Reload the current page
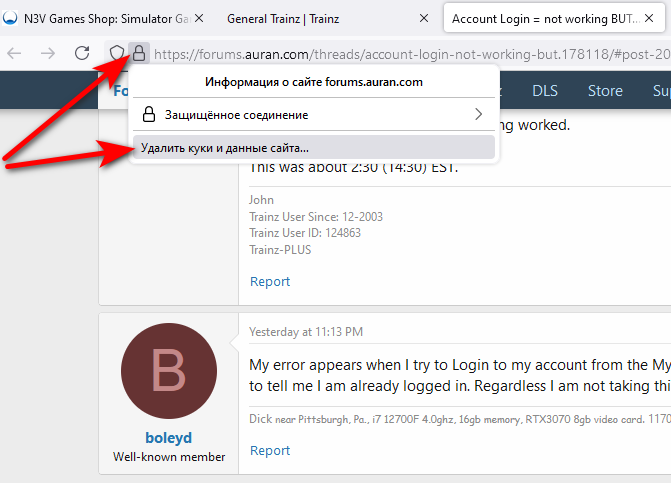Image resolution: width=671 pixels, height=483 pixels. tap(82, 53)
